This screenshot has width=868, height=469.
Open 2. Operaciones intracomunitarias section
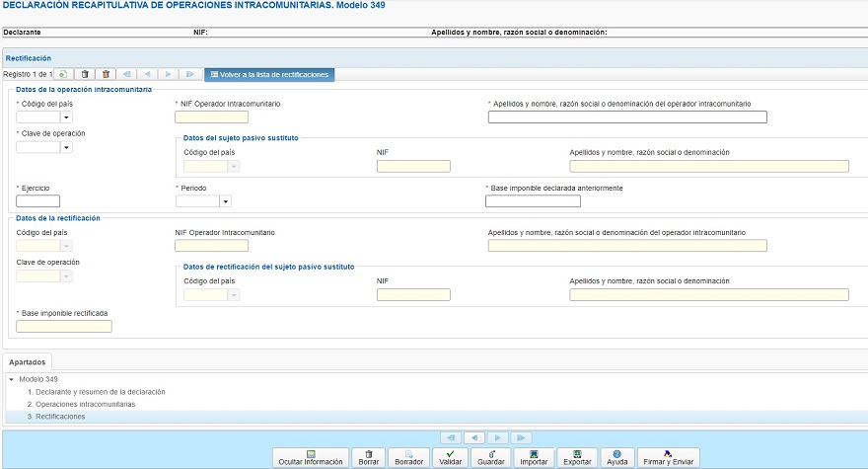(81, 404)
